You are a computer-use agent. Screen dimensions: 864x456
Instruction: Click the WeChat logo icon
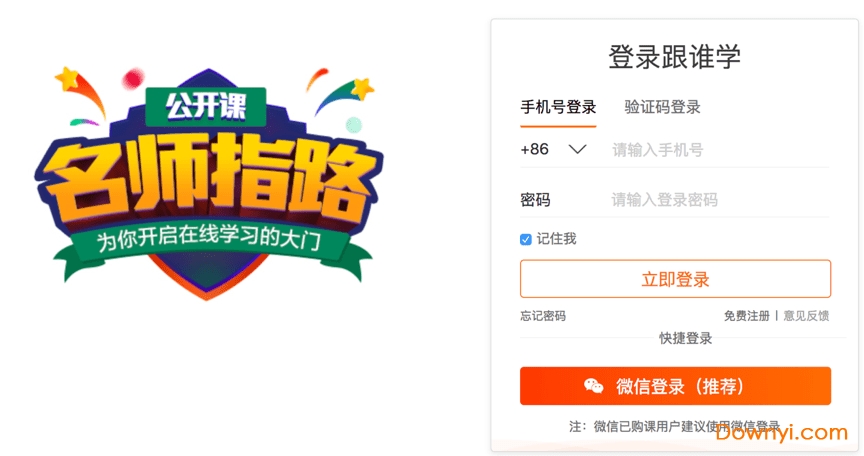(593, 386)
